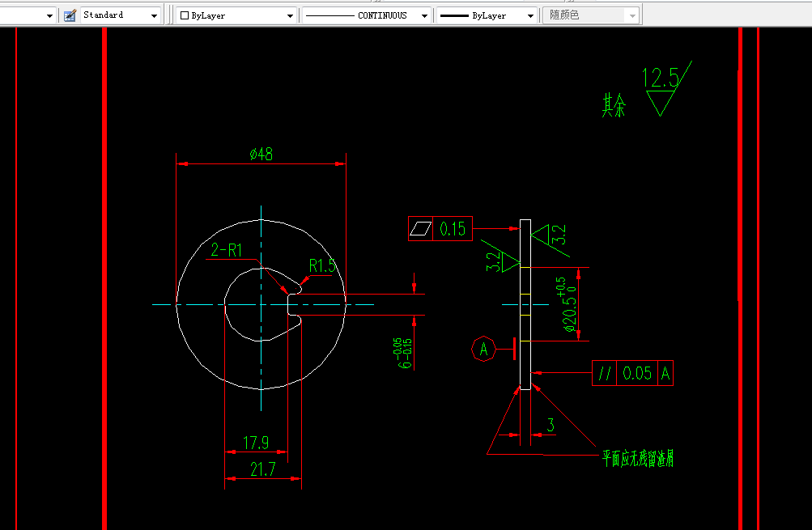This screenshot has height=530, width=812.
Task: Click the ByLayer color swatch box
Action: (185, 15)
